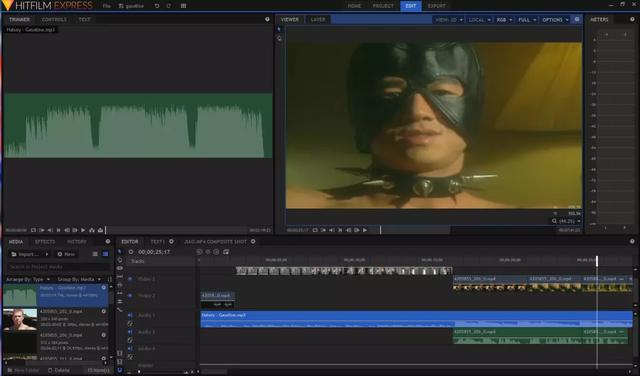This screenshot has height=376, width=640.
Task: Open the HISTORY panel tab
Action: [77, 242]
